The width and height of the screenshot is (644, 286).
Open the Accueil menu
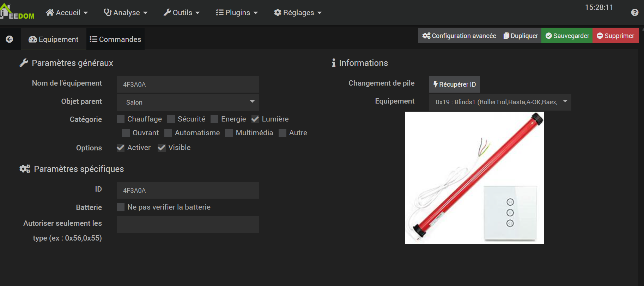click(67, 13)
